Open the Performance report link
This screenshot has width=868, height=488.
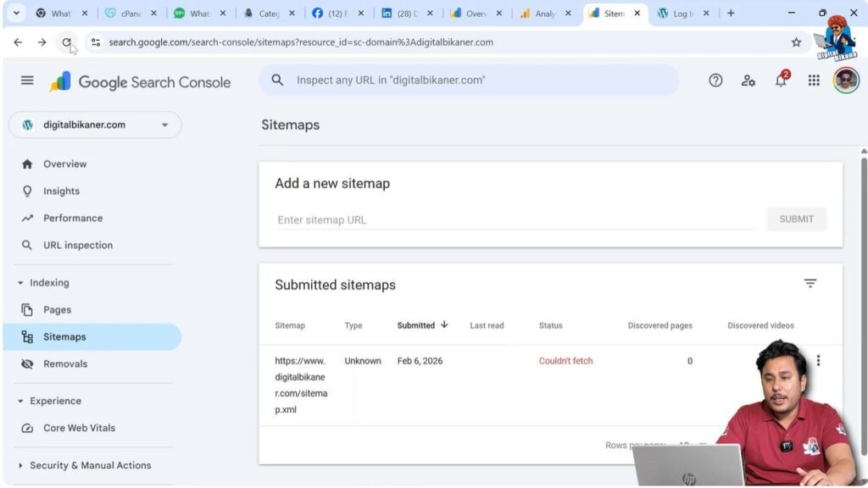click(72, 218)
